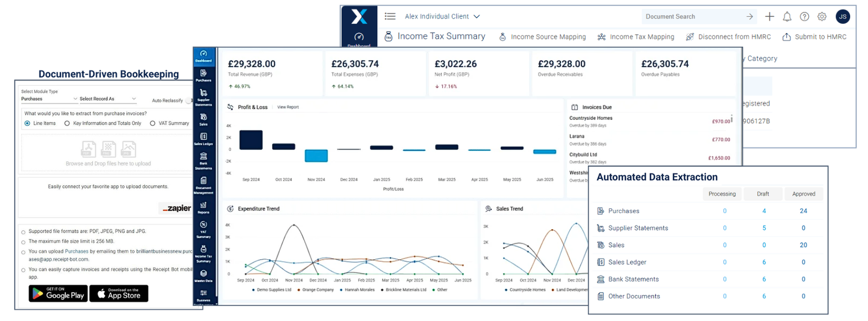Open the Select Module Type dropdown showing Purchases
The image size is (868, 321).
pos(49,99)
